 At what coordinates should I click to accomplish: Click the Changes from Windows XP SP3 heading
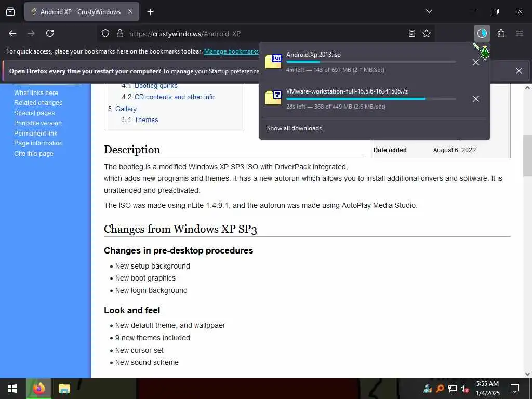(180, 229)
